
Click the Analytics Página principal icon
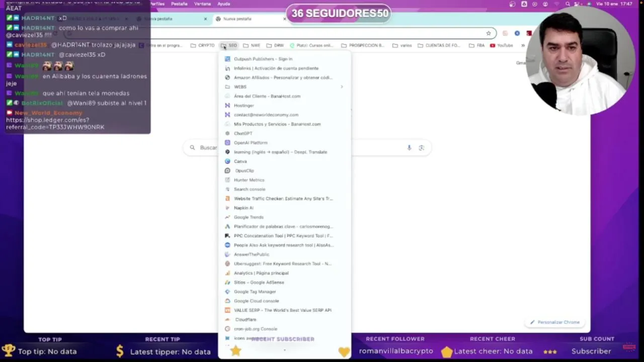(x=227, y=273)
